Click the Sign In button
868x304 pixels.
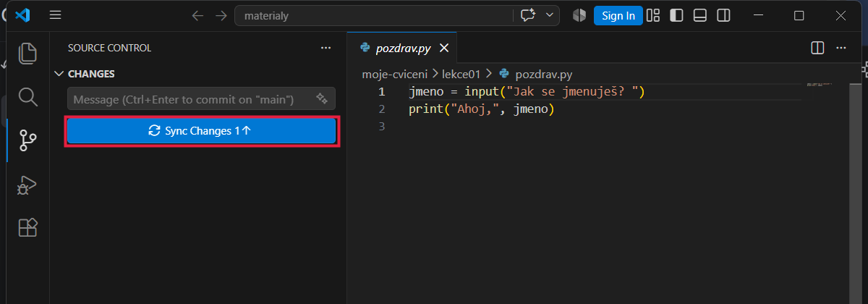point(618,15)
